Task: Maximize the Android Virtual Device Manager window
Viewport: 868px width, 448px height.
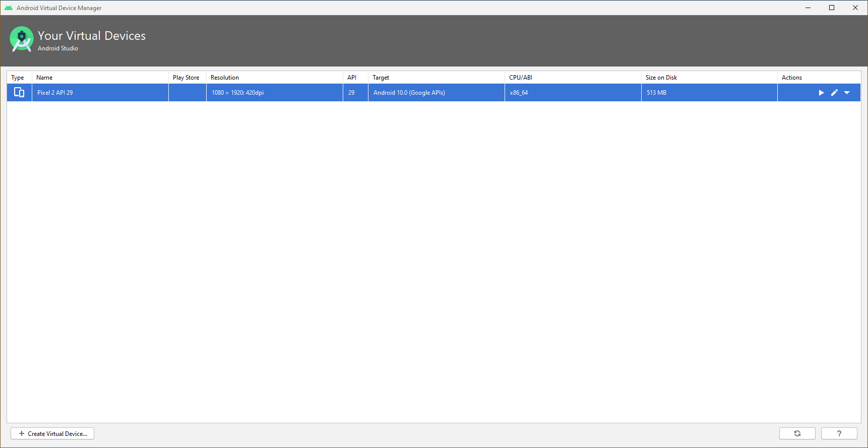Action: (x=832, y=8)
